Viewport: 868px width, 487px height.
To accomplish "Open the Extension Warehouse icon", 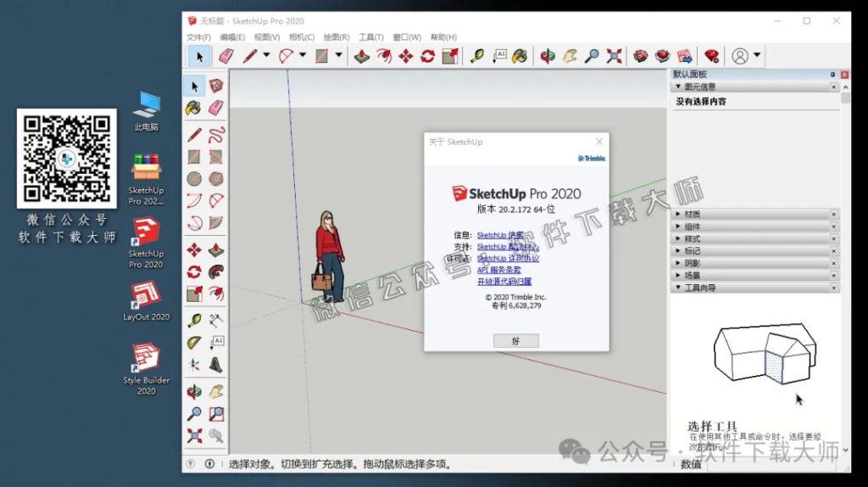I will point(663,56).
